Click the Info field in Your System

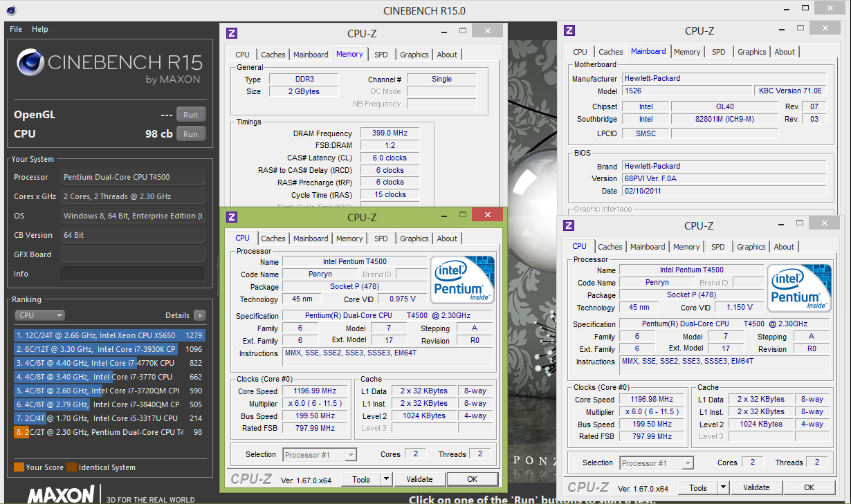(132, 274)
